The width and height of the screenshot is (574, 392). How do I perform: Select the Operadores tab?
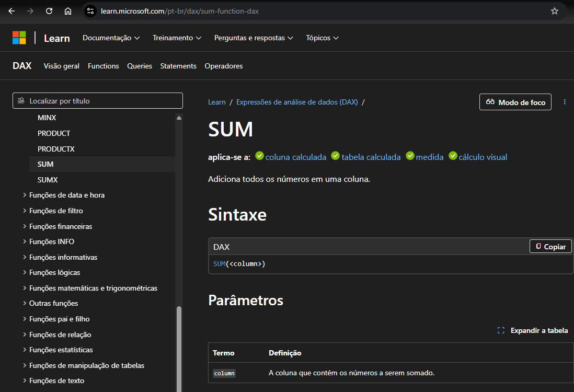224,66
